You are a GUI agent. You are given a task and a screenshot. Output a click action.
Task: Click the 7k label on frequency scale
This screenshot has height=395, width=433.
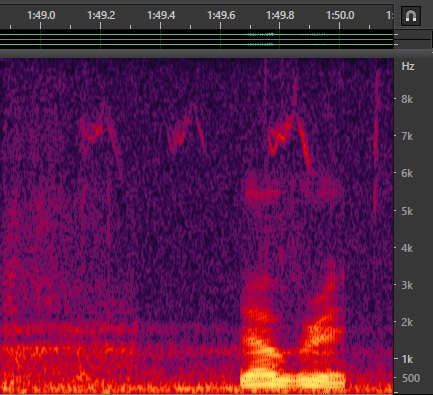point(407,136)
